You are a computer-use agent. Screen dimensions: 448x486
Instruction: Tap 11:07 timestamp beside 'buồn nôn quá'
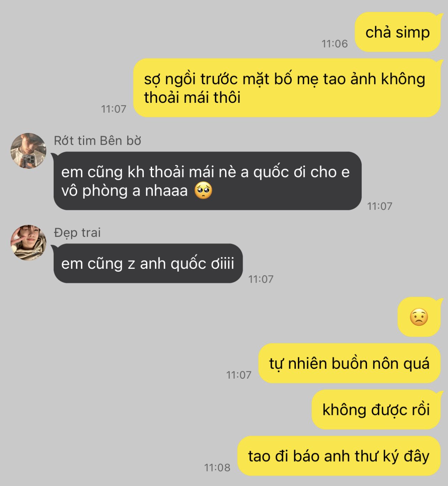(x=239, y=375)
